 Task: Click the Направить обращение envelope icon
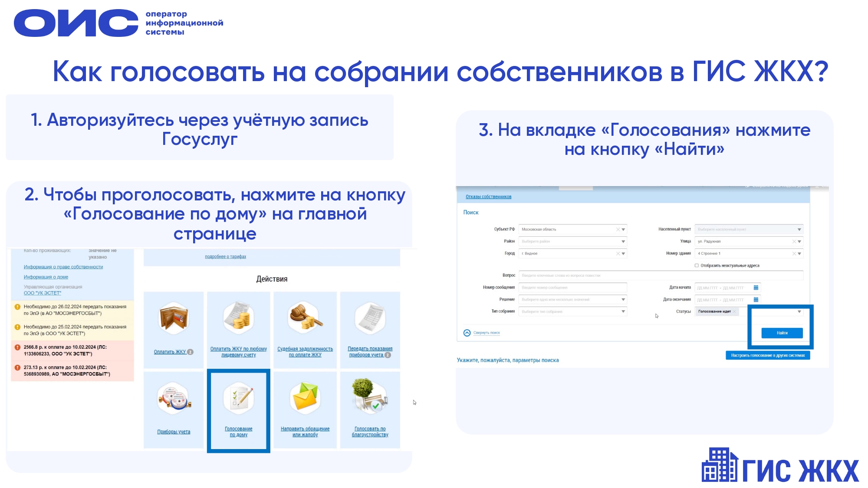(x=305, y=397)
